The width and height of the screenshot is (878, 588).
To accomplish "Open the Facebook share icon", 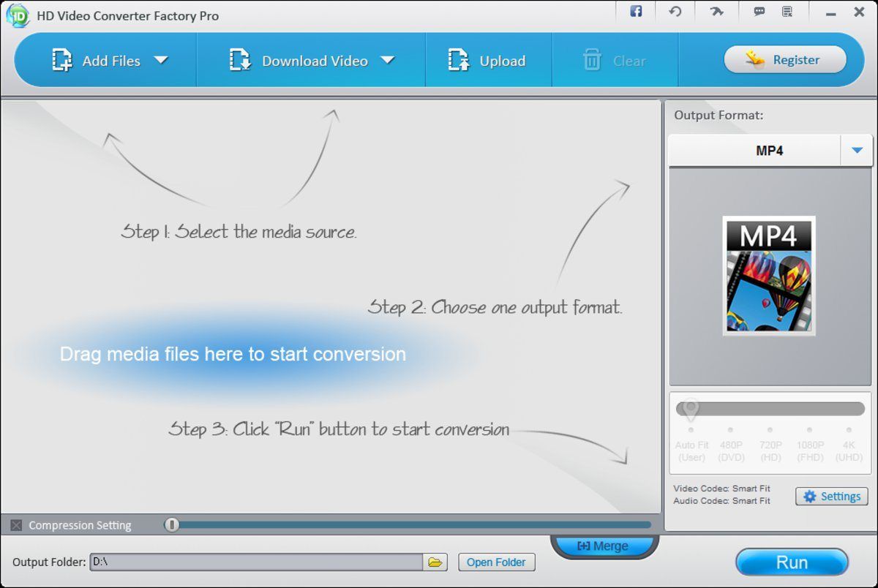I will [635, 11].
